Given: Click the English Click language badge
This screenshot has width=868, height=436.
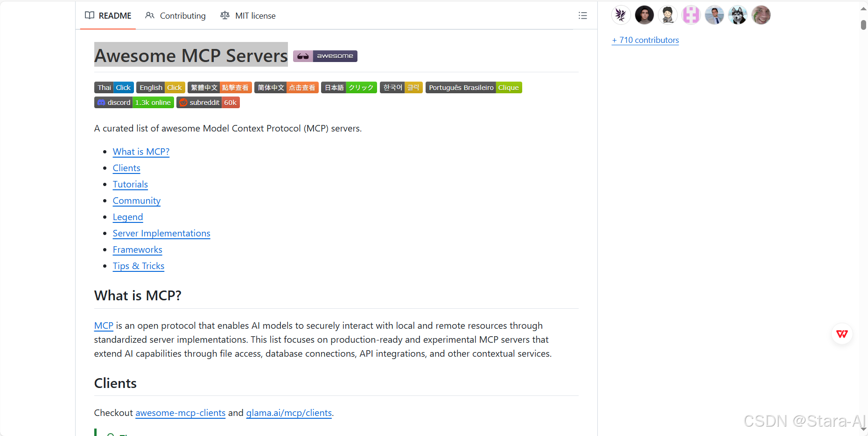Looking at the screenshot, I should pyautogui.click(x=161, y=88).
